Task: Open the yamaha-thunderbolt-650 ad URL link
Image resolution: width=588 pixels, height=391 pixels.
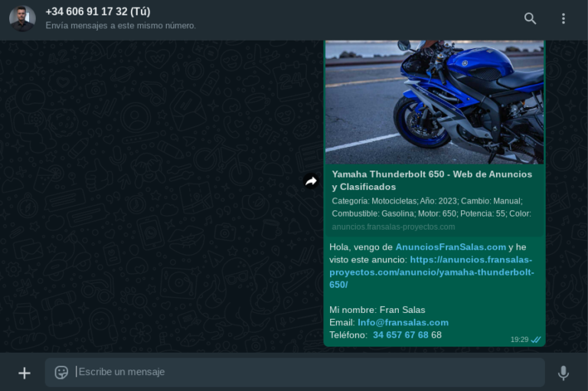Action: [431, 272]
